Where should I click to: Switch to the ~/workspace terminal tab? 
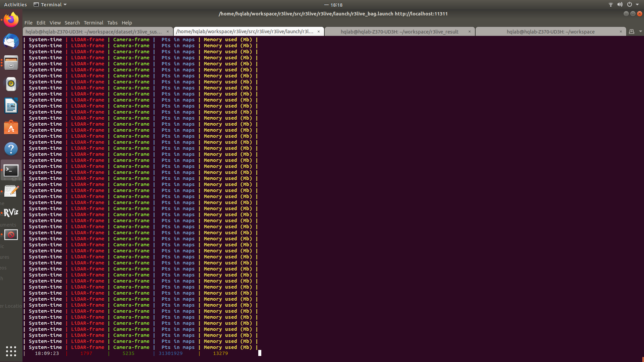550,32
